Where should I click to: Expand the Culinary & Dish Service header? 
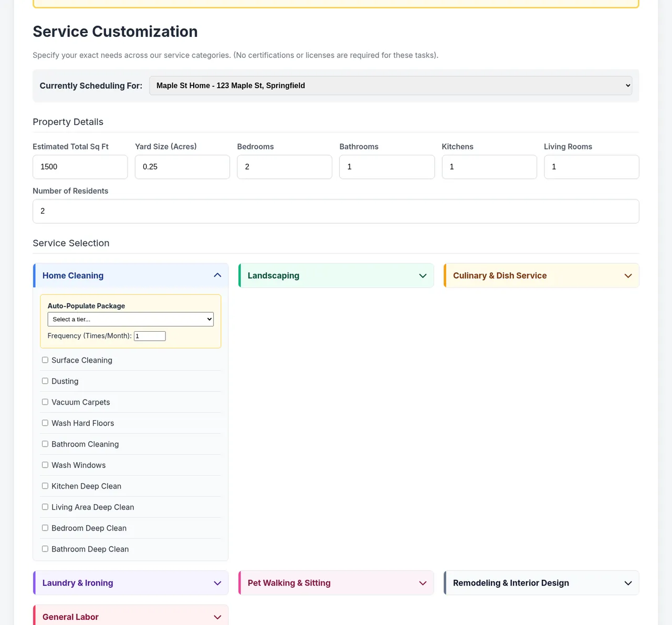(x=541, y=276)
